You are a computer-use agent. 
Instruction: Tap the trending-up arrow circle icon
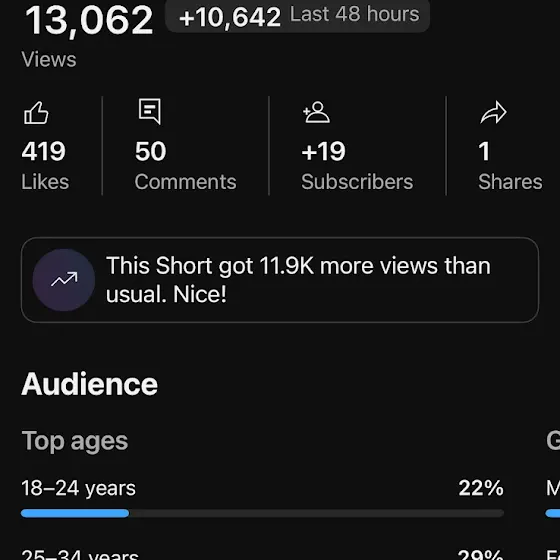tap(64, 280)
